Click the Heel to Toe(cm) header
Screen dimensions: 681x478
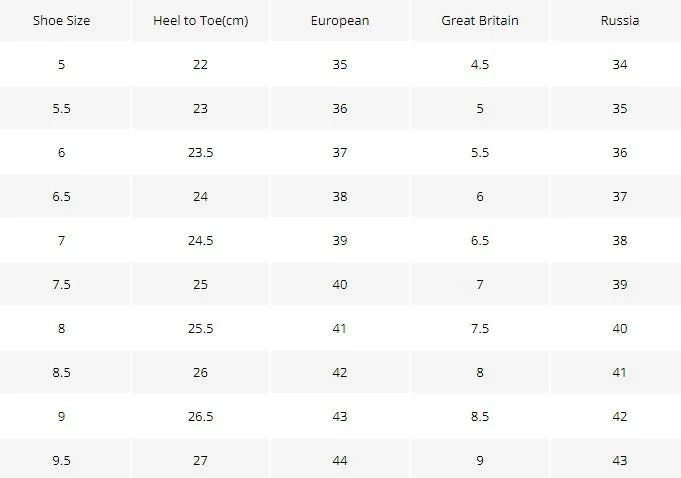[200, 20]
